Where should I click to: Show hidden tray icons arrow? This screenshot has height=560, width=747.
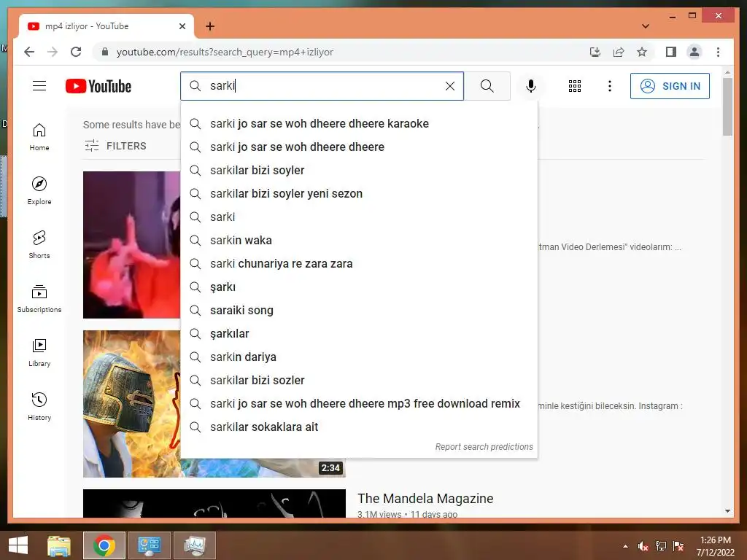(x=625, y=546)
